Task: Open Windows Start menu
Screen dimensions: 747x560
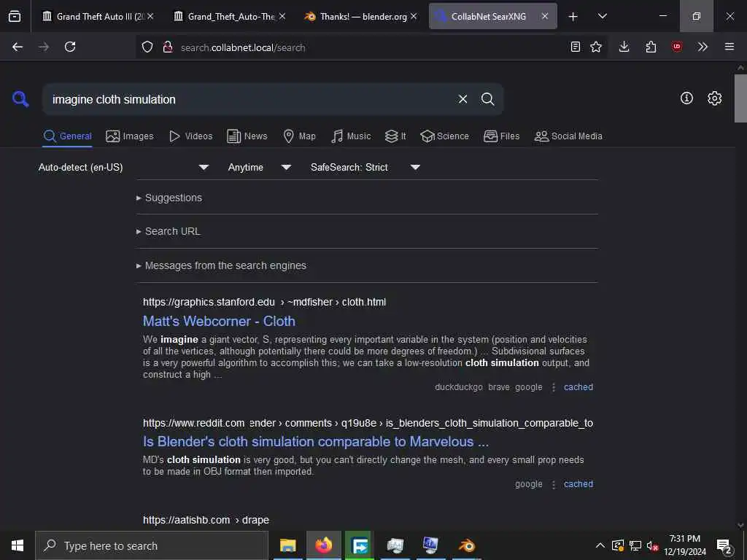Action: 18,545
